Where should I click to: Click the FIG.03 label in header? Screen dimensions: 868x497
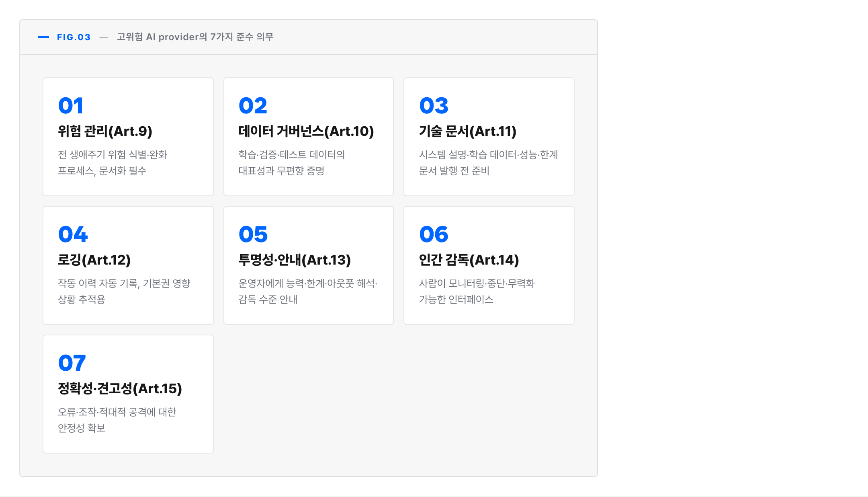pos(74,37)
